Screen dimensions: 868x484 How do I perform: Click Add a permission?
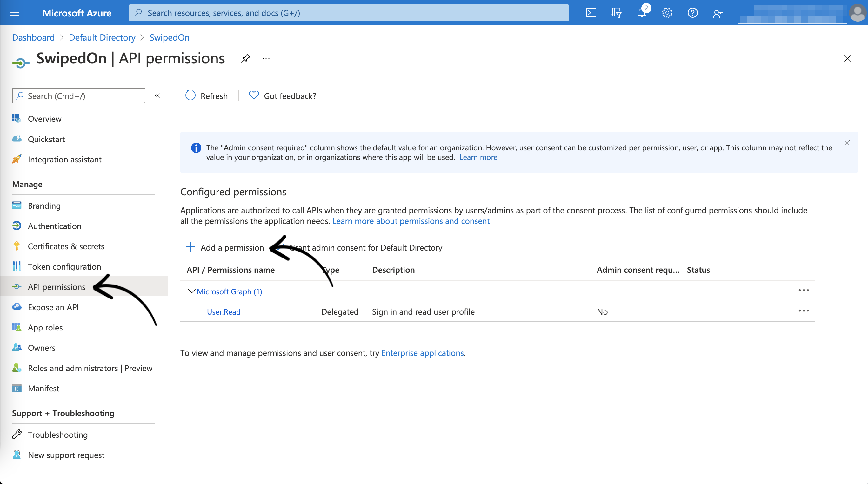click(x=225, y=247)
